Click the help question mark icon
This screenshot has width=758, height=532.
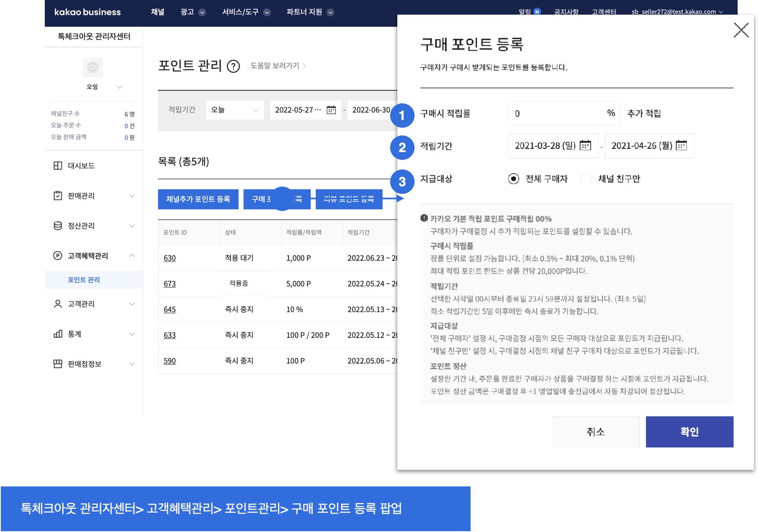point(233,66)
